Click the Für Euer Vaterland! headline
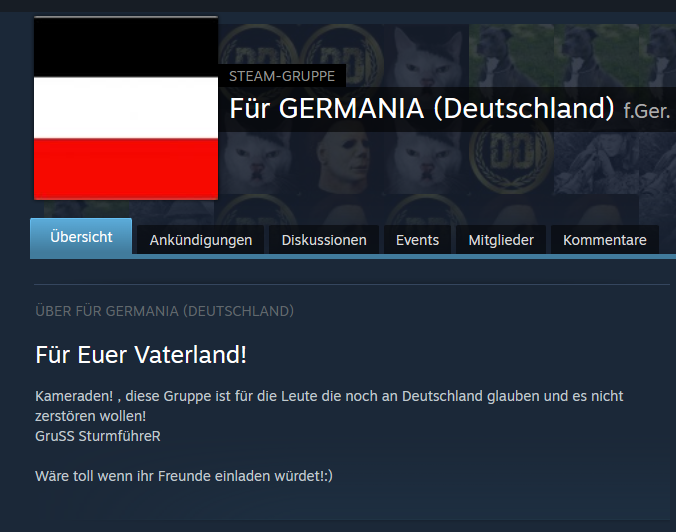 coord(141,355)
